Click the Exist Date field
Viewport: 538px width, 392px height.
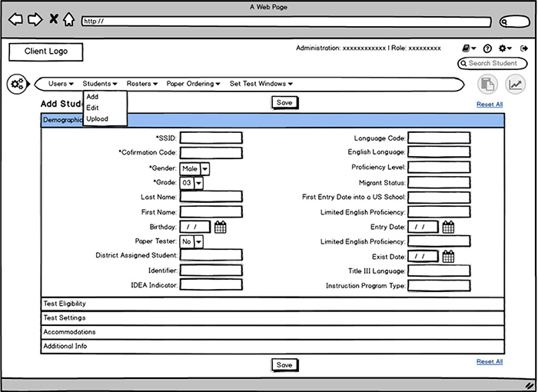coord(423,256)
